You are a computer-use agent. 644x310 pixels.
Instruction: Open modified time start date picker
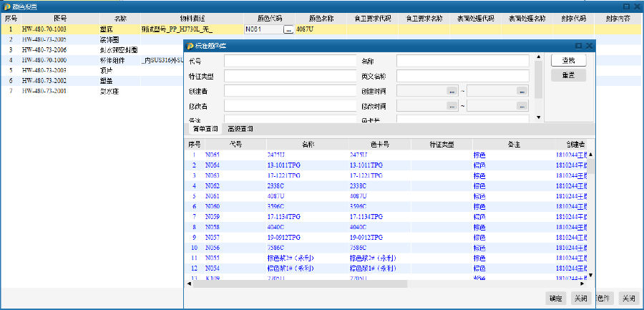[452, 106]
